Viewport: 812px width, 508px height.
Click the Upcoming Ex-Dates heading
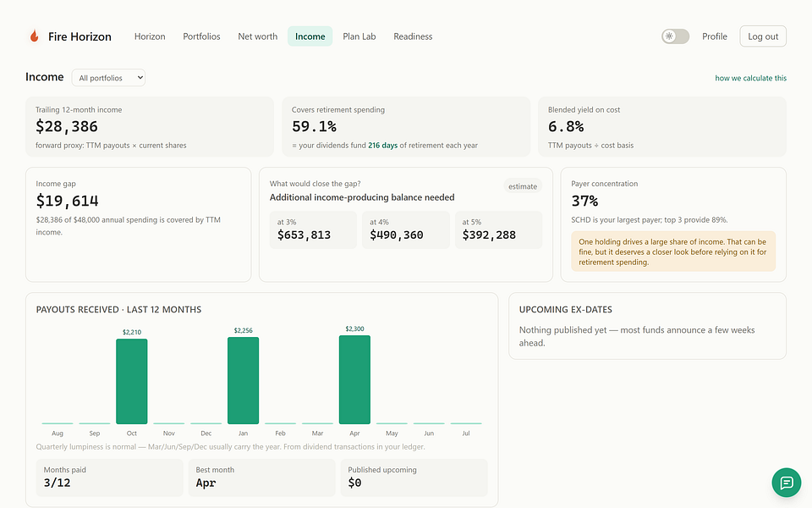click(x=566, y=310)
